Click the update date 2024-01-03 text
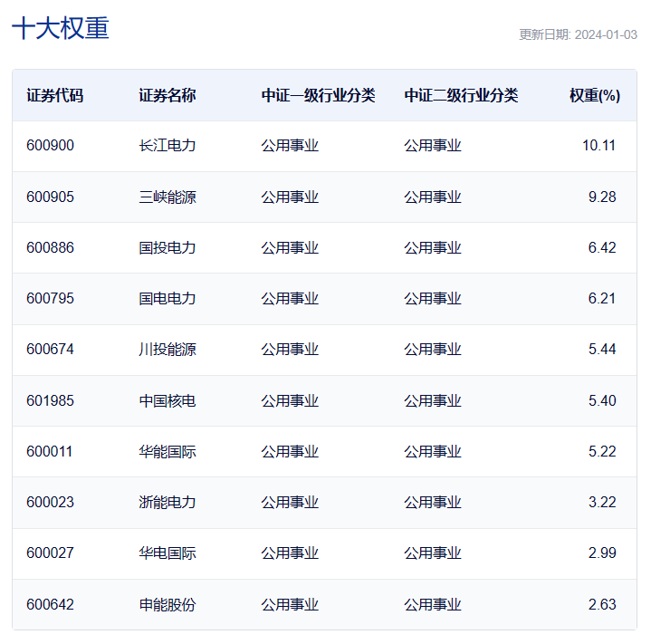 578,34
